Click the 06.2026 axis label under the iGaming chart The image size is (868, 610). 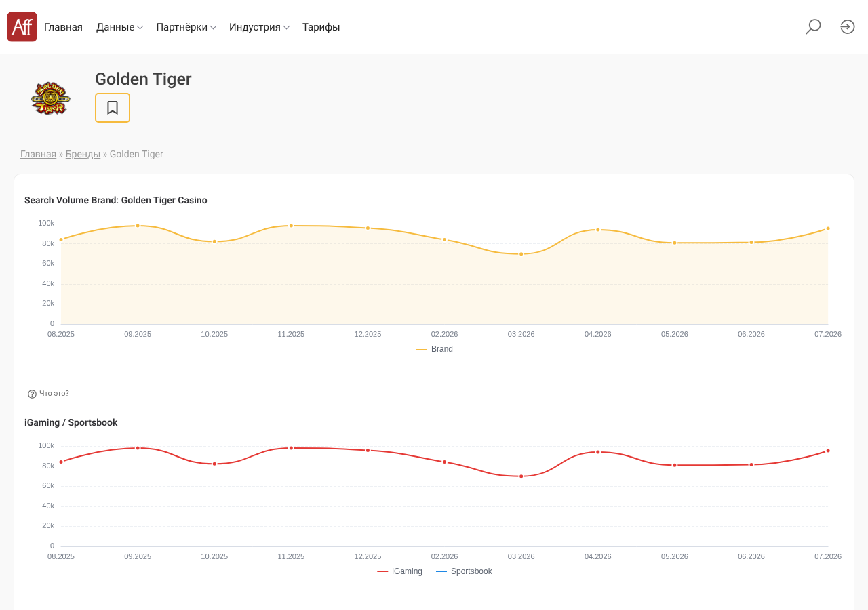[751, 556]
